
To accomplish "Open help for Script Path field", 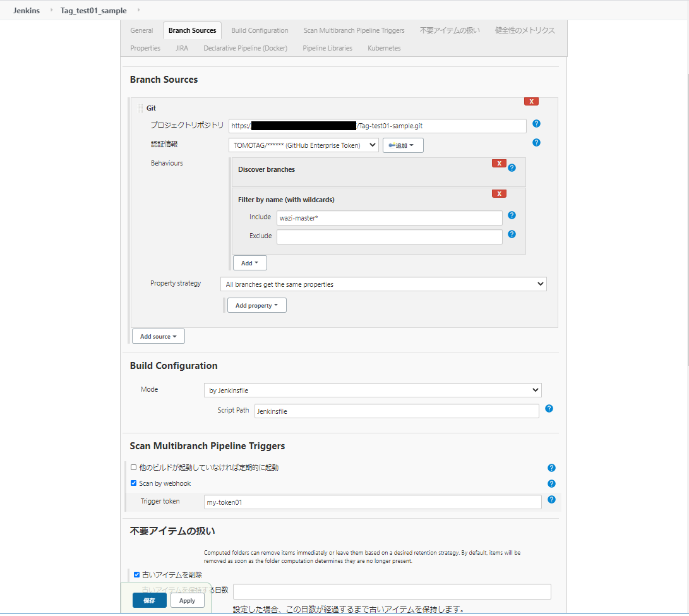I will (x=549, y=409).
